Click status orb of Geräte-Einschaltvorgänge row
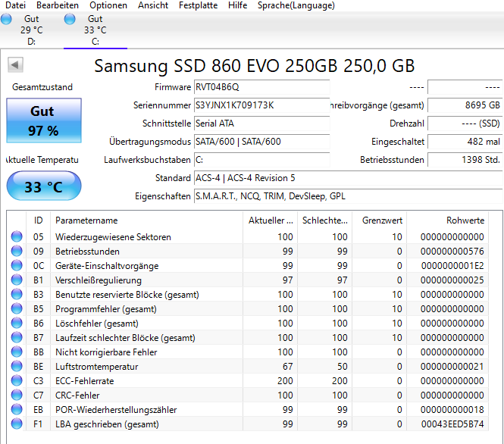504x444 pixels. pos(17,265)
